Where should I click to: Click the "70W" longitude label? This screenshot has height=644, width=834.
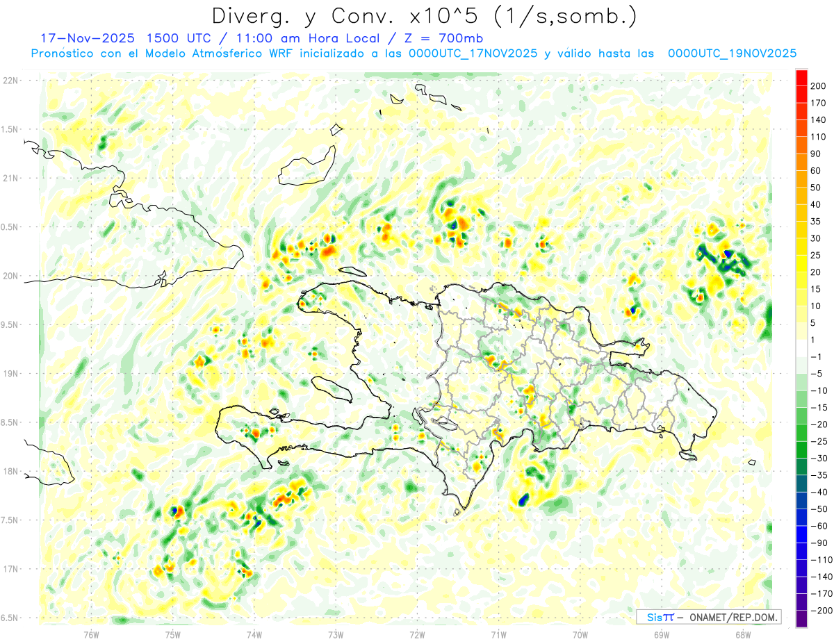coord(580,634)
